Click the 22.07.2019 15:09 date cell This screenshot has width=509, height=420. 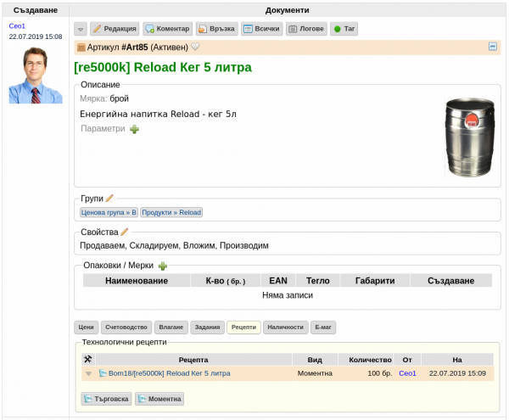coord(457,373)
